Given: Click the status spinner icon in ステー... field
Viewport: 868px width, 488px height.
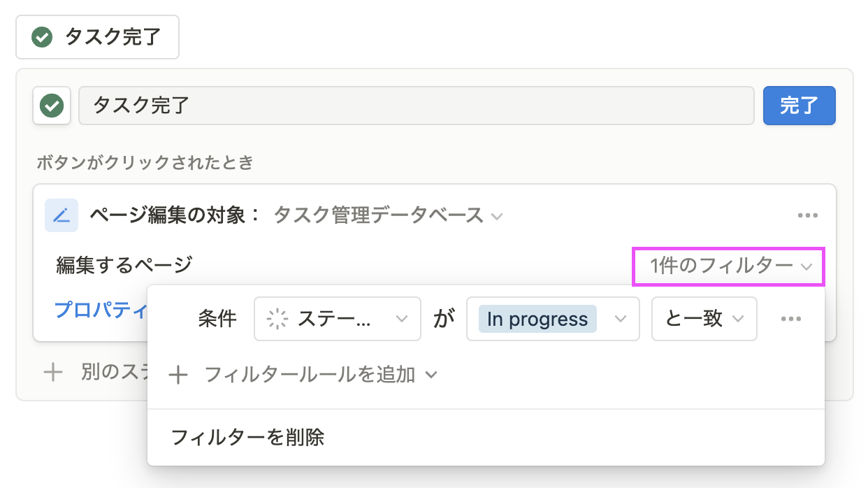Looking at the screenshot, I should 278,320.
